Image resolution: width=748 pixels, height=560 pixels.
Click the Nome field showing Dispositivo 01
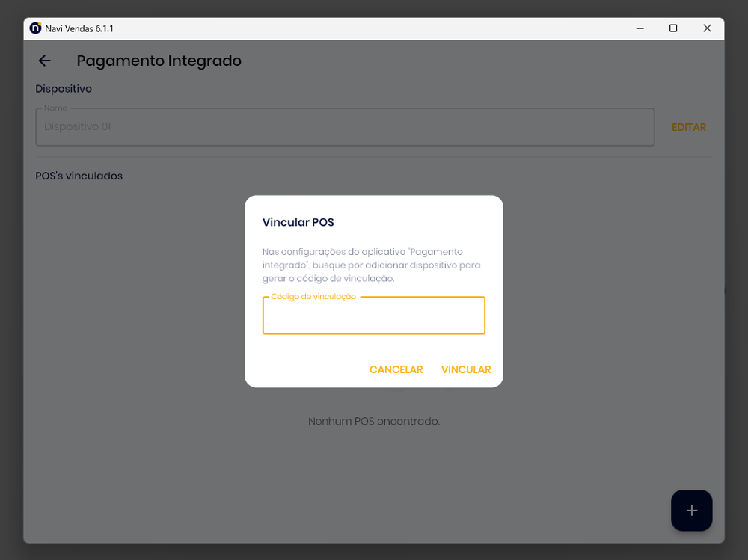[345, 127]
